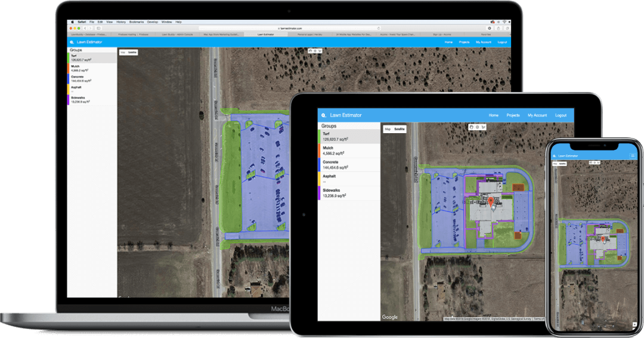Select Sidewalks group on MacBook sidebar

92,100
